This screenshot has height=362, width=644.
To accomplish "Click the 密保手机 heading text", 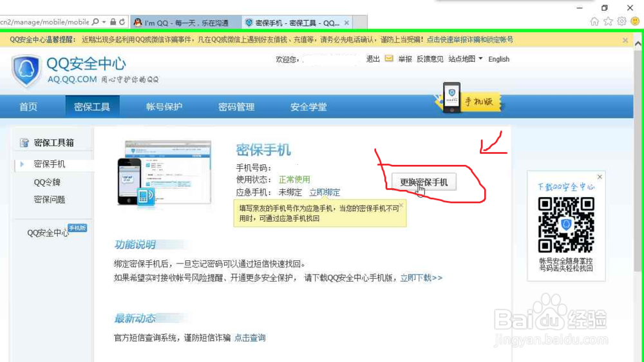I will (x=263, y=150).
